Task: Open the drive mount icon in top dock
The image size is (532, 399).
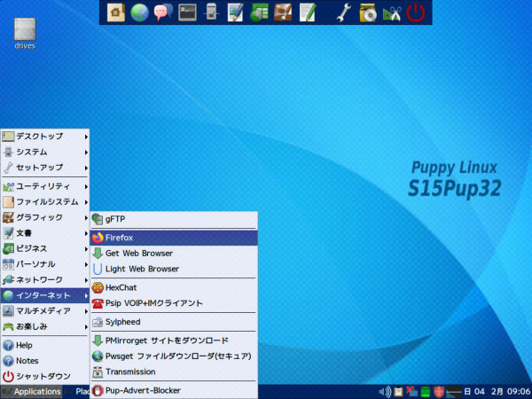Action: 211,12
